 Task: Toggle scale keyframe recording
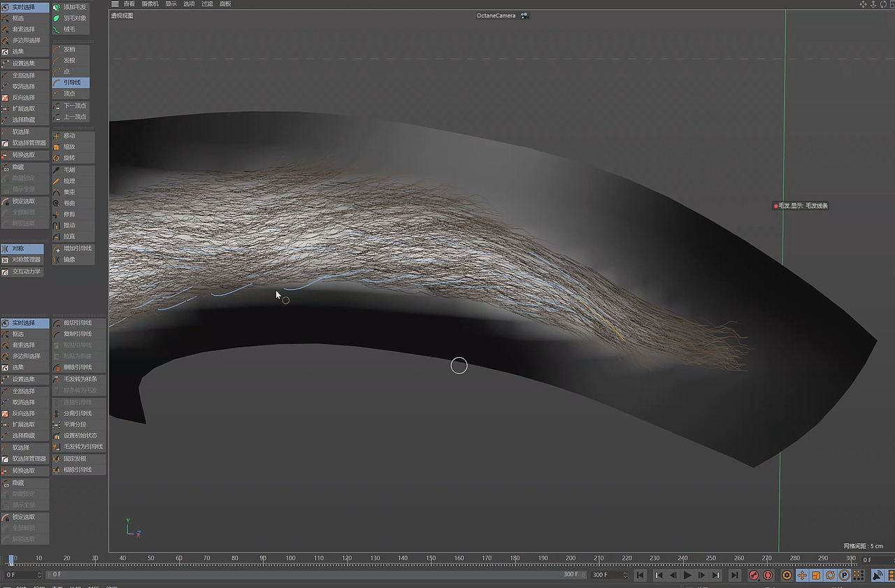click(x=816, y=575)
